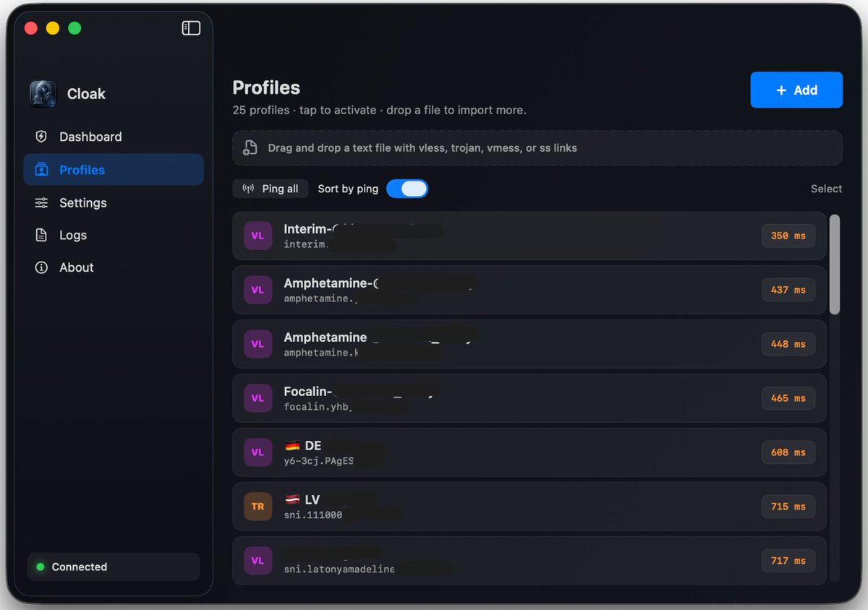Disable the Sort by ping switch
This screenshot has width=868, height=610.
407,189
